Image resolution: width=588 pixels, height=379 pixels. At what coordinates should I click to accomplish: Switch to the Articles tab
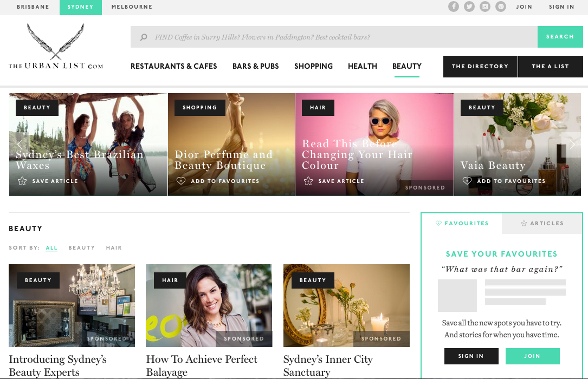pyautogui.click(x=542, y=223)
